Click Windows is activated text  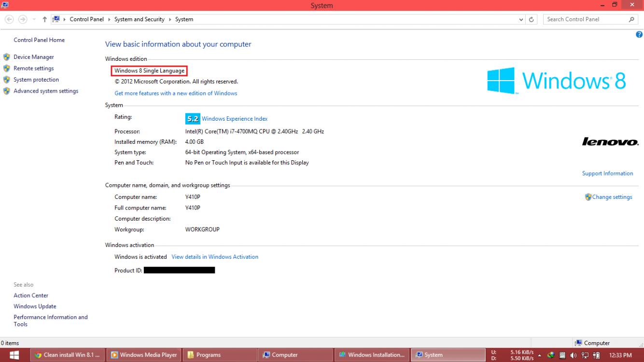coord(140,257)
